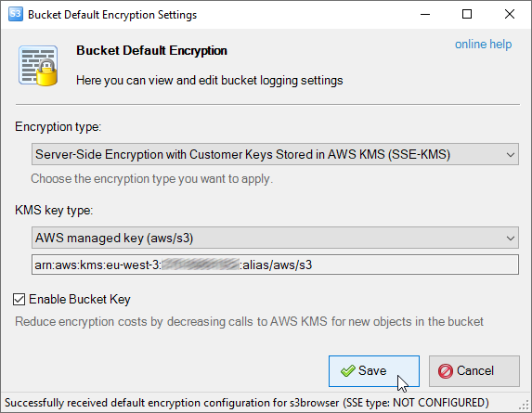Close the Bucket Default Encryption Settings dialog
The image size is (532, 413).
point(510,14)
